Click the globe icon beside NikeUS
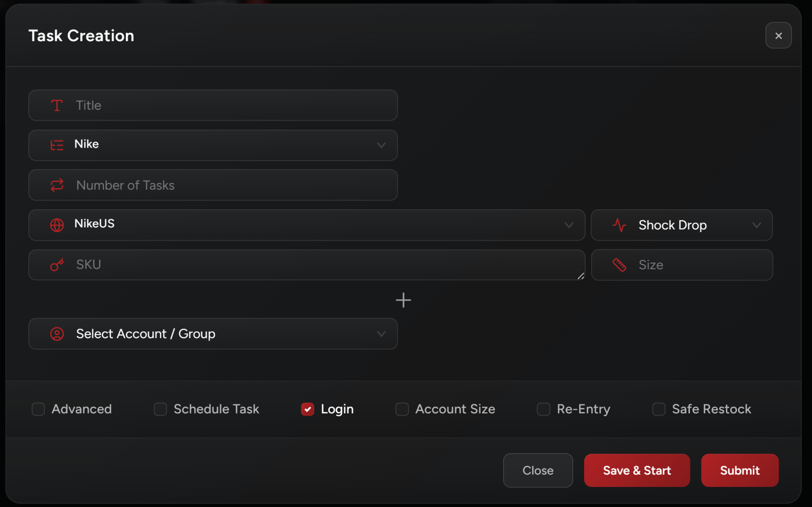Screen dimensions: 812x507 pyautogui.click(x=57, y=225)
